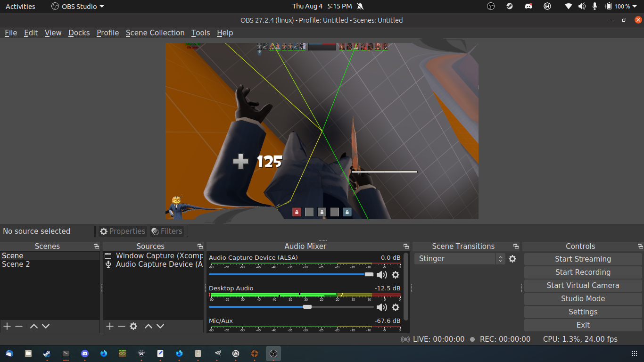This screenshot has height=362, width=644.
Task: Click Desktop Audio volume slider
Action: (x=291, y=307)
